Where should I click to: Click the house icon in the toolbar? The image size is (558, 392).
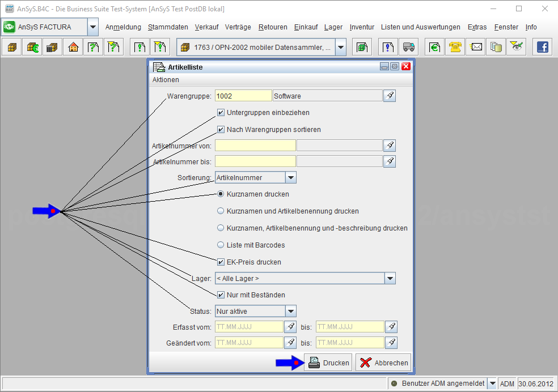tap(73, 48)
